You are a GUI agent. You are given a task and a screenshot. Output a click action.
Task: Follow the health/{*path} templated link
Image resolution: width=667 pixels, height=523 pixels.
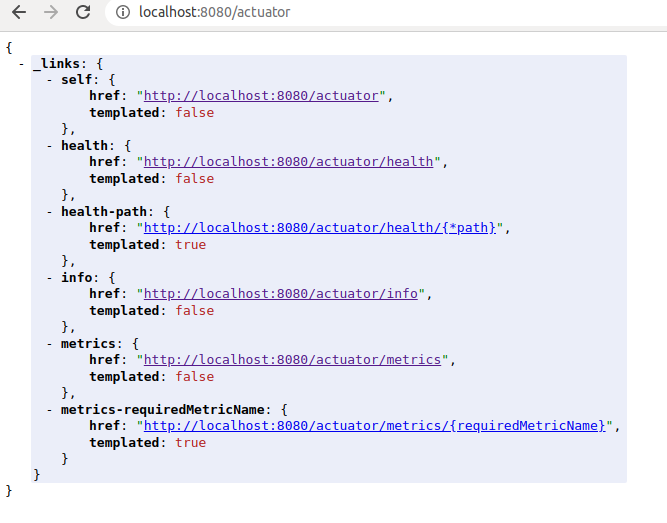320,228
